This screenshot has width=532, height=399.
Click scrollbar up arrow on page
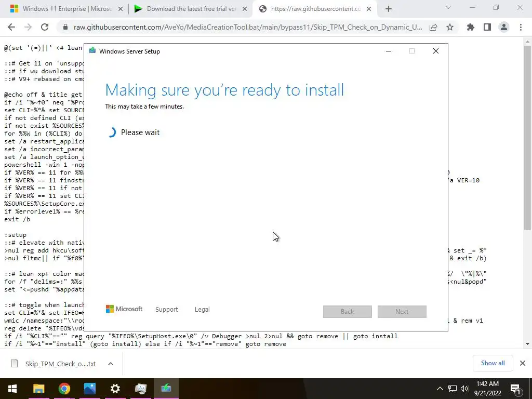[x=527, y=42]
